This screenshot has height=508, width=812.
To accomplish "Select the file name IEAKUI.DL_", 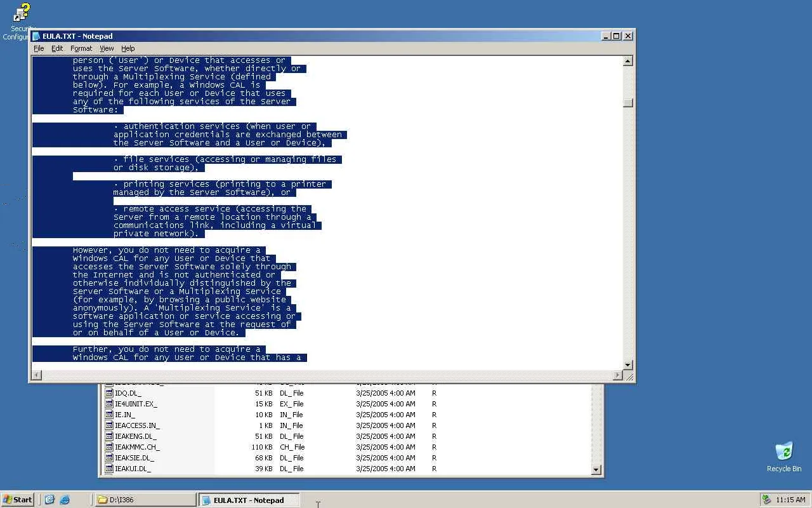I will pyautogui.click(x=133, y=469).
